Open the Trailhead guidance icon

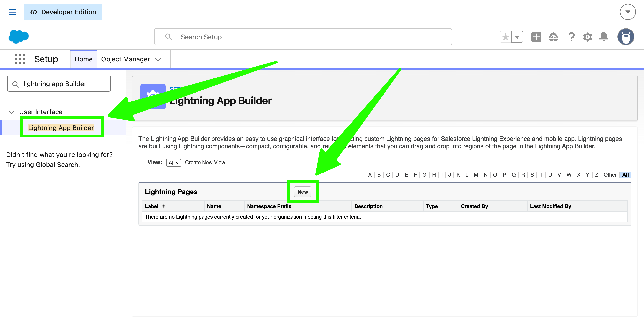point(553,37)
